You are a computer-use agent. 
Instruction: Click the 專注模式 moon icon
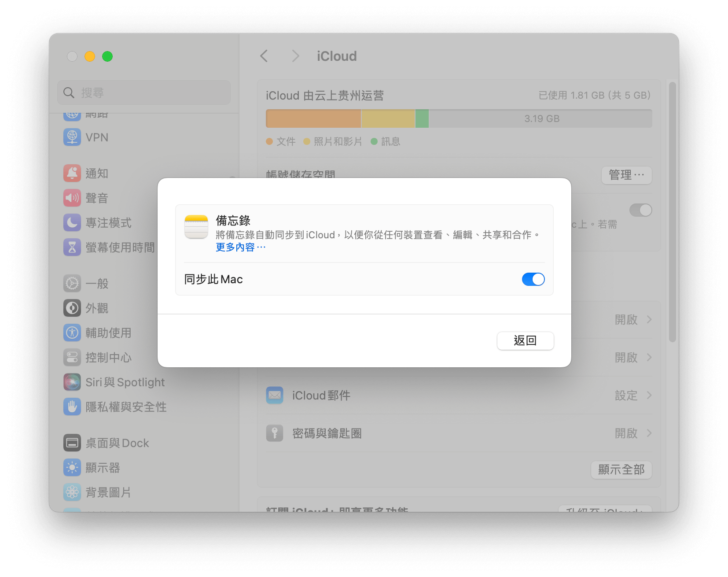point(72,222)
